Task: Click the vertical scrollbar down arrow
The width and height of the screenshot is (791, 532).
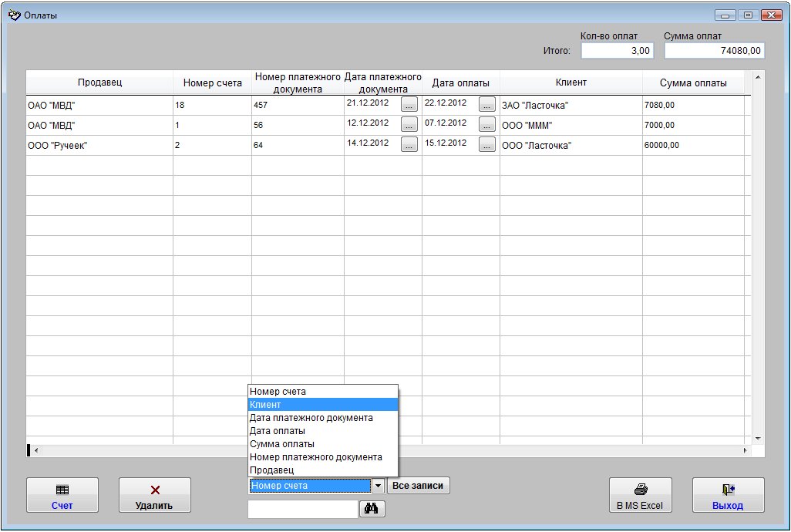Action: [x=758, y=438]
